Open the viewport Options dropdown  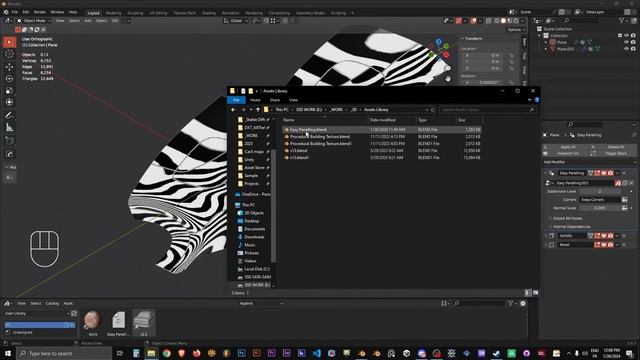tap(516, 29)
